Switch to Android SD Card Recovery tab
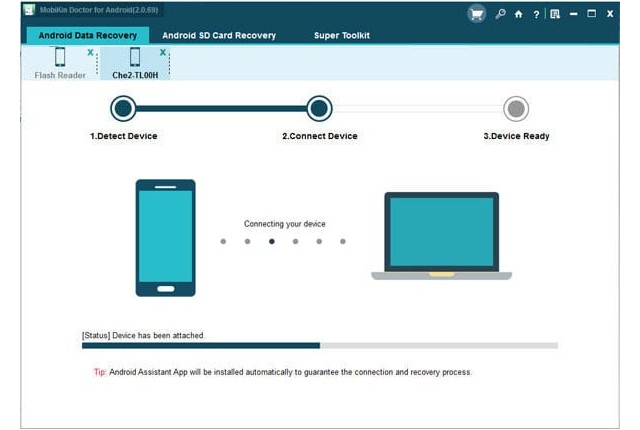Viewport: 640px width, 430px height. point(219,35)
